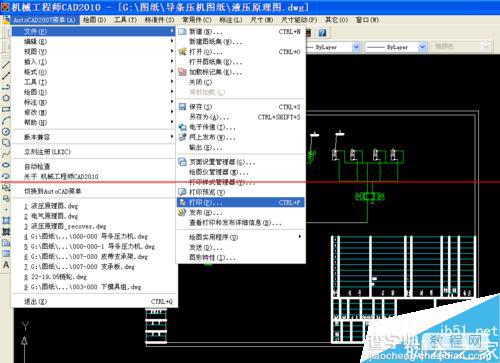Select the Spline curve tool

point(6,154)
